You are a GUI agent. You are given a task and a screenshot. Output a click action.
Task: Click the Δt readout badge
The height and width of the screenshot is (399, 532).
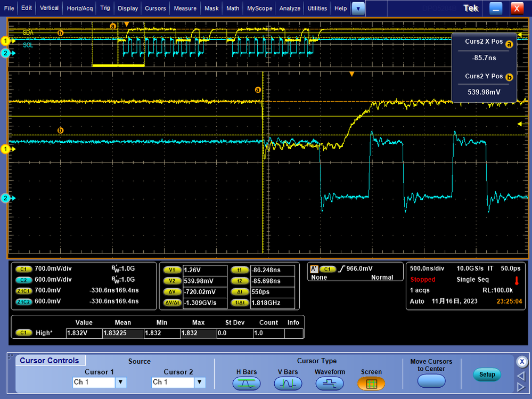tap(240, 292)
